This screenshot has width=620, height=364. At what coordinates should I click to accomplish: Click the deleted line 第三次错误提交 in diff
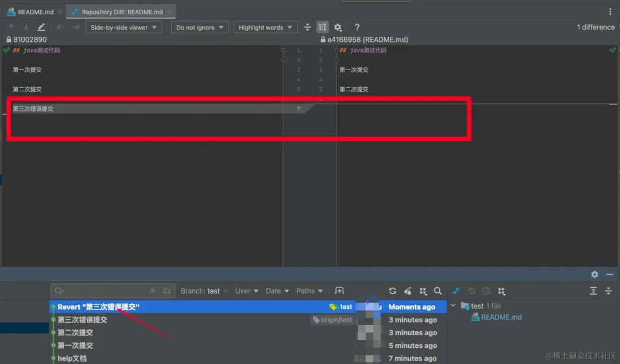click(33, 109)
